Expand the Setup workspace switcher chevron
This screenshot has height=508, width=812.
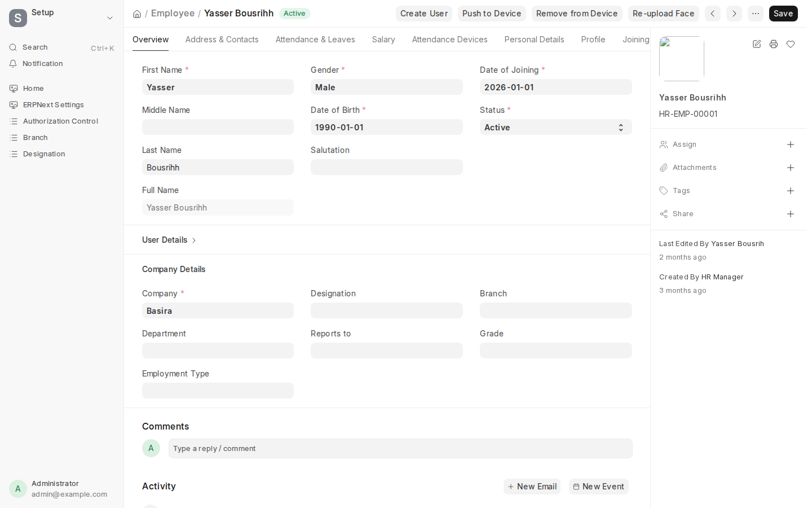[x=110, y=18]
